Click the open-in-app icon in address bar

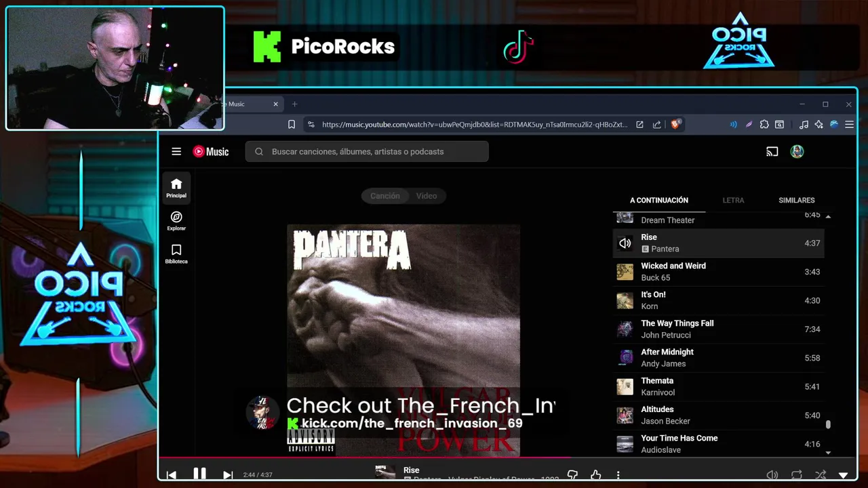(x=639, y=125)
